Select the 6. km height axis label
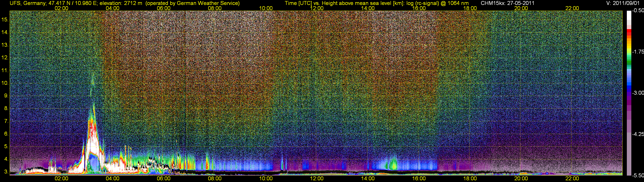 click(6, 134)
